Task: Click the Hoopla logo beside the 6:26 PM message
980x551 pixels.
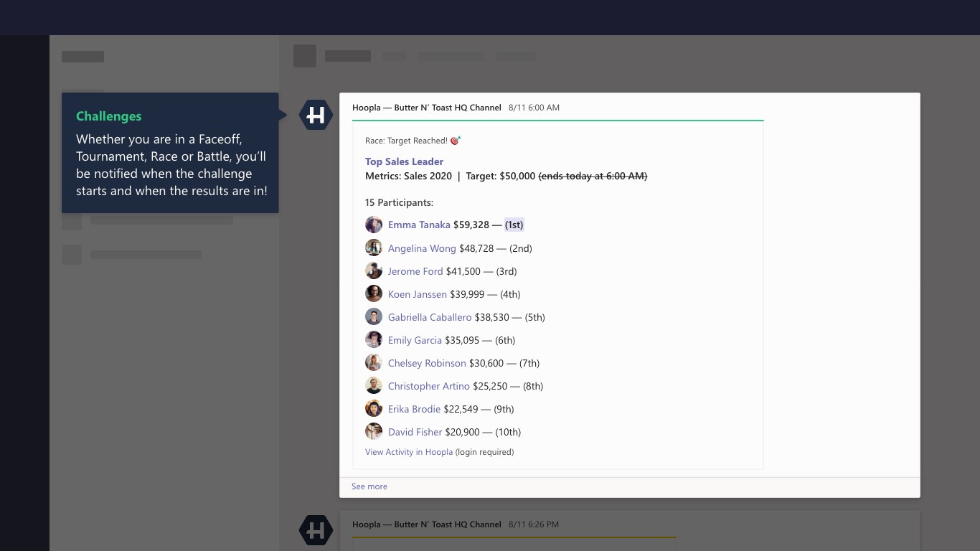Action: [x=316, y=530]
